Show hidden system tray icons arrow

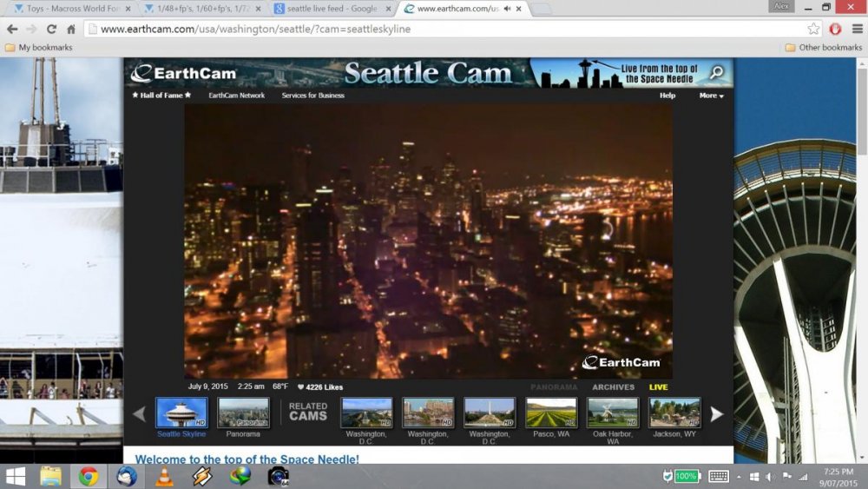[x=739, y=477]
